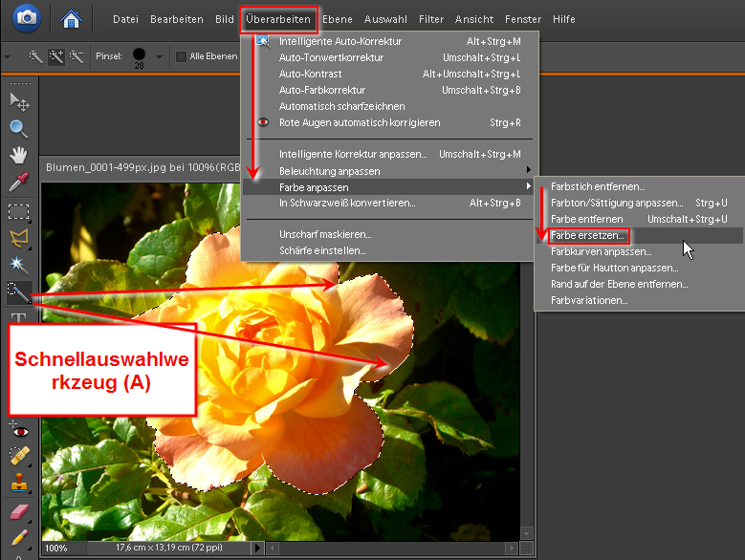Open the Filter menu
Screen dimensions: 745x560
[431, 19]
